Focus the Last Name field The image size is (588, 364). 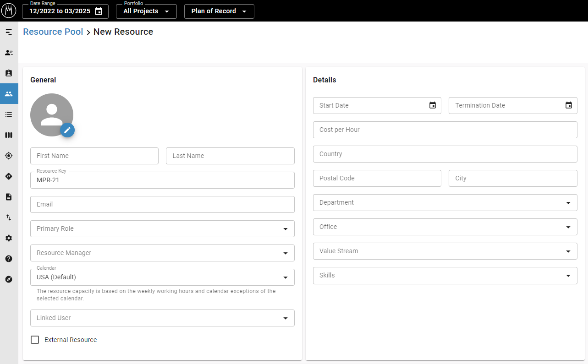pos(230,156)
